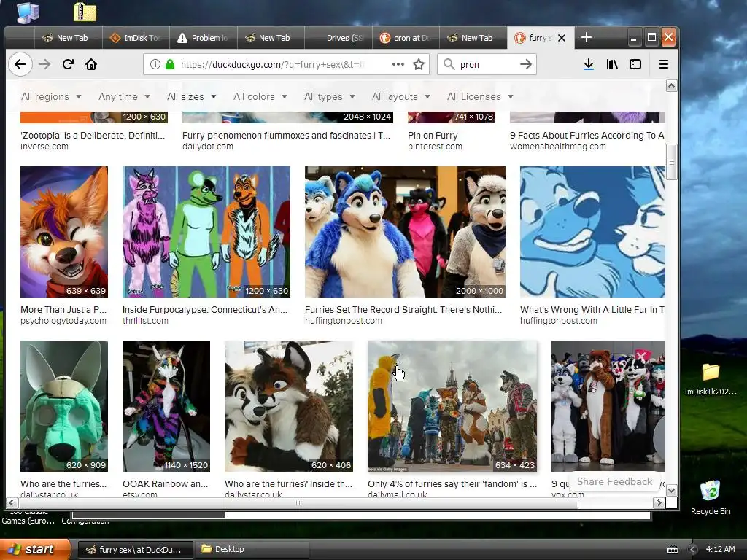The height and width of the screenshot is (560, 747).
Task: Switch to the first New Tab
Action: tap(68, 38)
